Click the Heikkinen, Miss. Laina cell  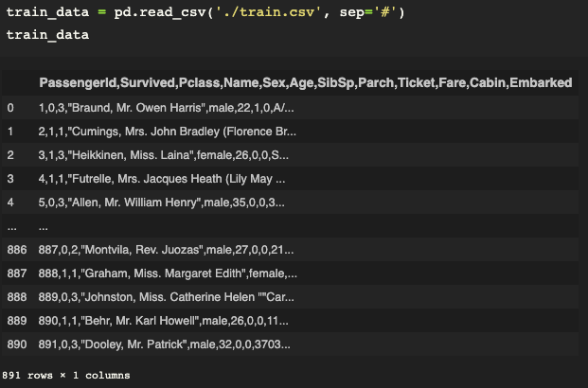click(164, 155)
